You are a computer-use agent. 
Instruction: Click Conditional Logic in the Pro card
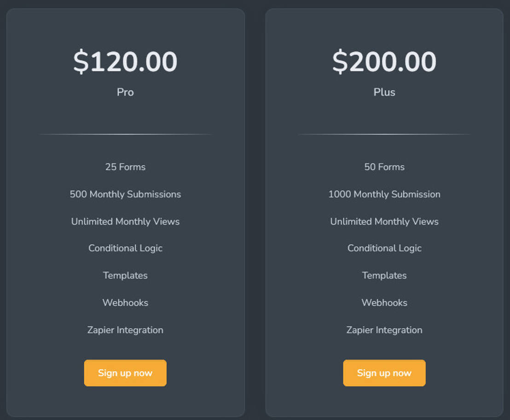pyautogui.click(x=125, y=248)
